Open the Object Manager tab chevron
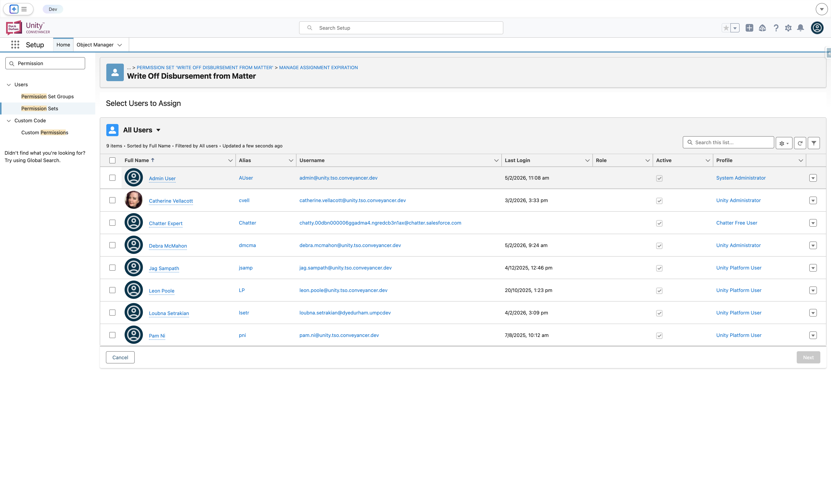Screen dimensions: 831x504 (x=120, y=45)
